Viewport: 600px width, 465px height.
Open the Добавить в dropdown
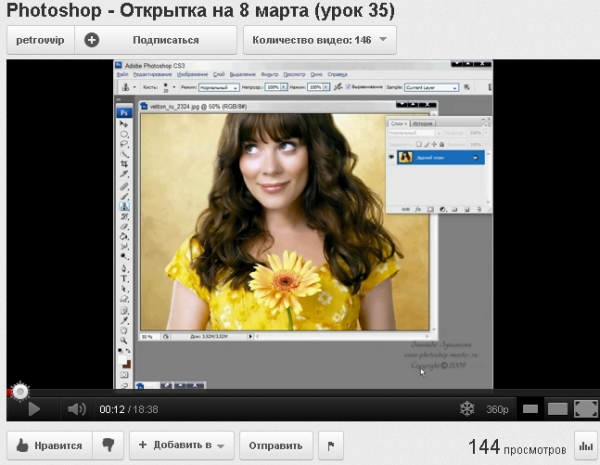pos(182,445)
